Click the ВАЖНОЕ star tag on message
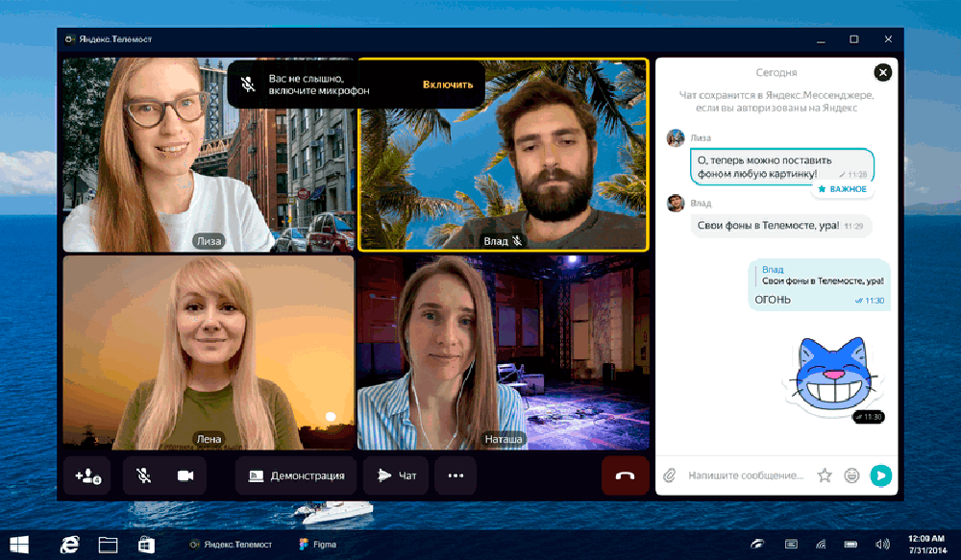Screen dimensions: 961x560 [x=843, y=189]
